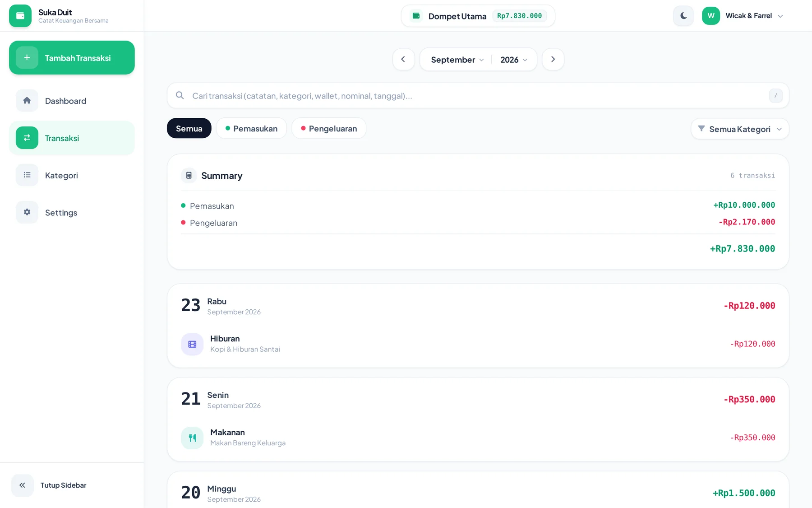812x508 pixels.
Task: Click 'Makan Bareng Keluarga' note
Action: 248,443
